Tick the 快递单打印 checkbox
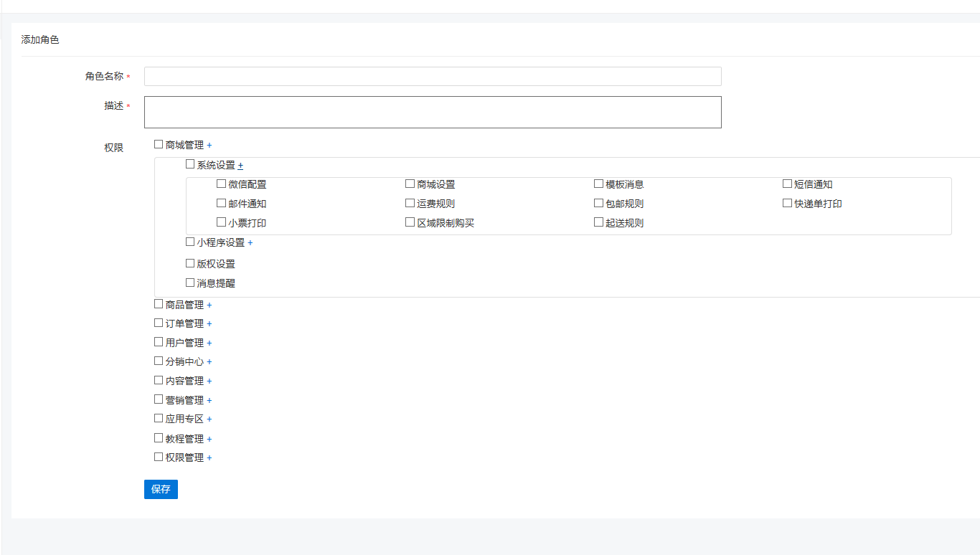The width and height of the screenshot is (980, 555). pyautogui.click(x=788, y=204)
